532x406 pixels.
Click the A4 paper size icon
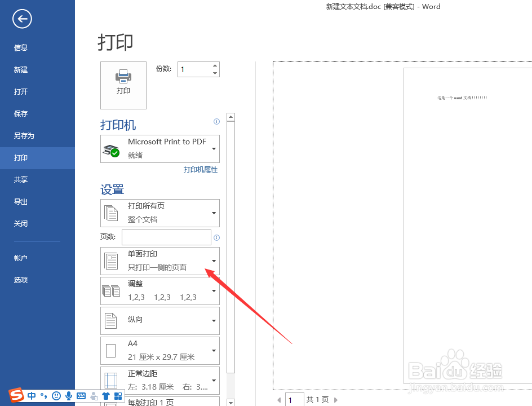point(110,351)
